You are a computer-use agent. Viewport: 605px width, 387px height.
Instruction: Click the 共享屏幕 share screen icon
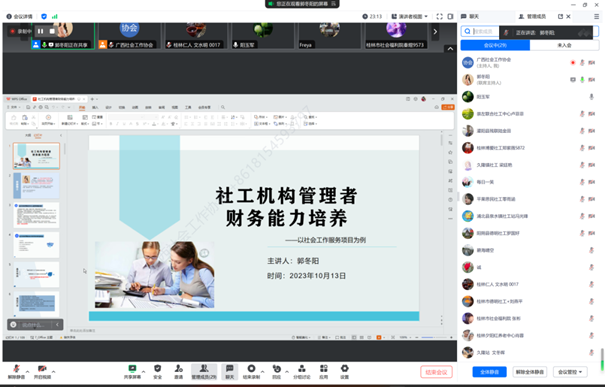(132, 372)
